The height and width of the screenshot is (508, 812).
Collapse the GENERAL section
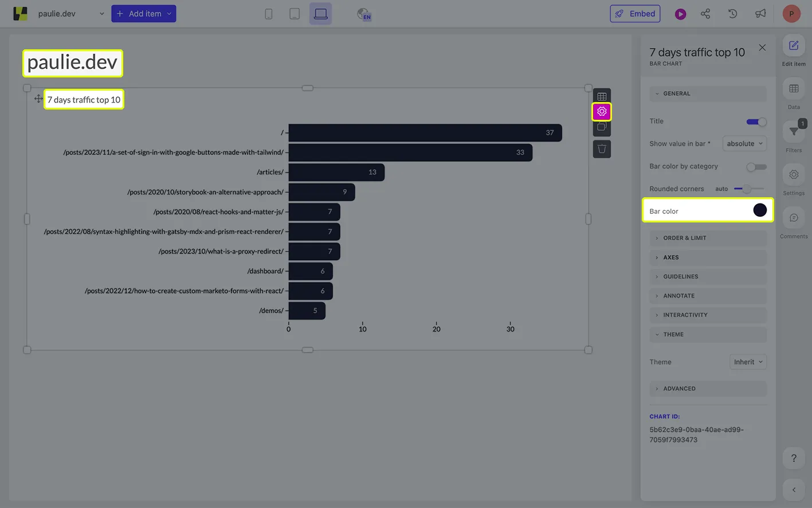(708, 93)
